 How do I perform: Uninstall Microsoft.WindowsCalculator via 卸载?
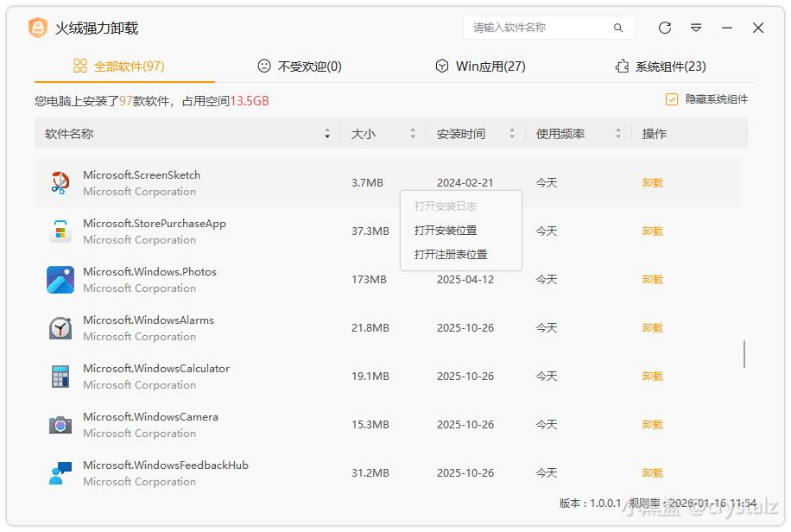pyautogui.click(x=652, y=377)
